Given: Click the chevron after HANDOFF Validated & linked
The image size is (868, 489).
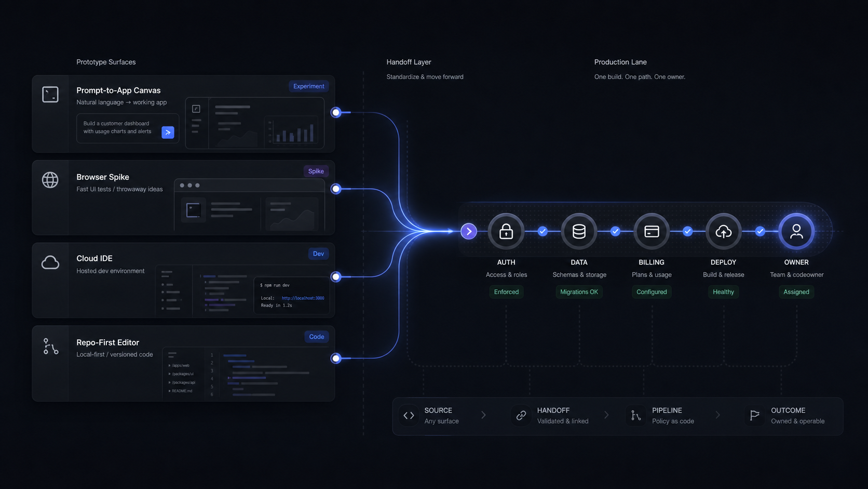Looking at the screenshot, I should click(606, 415).
